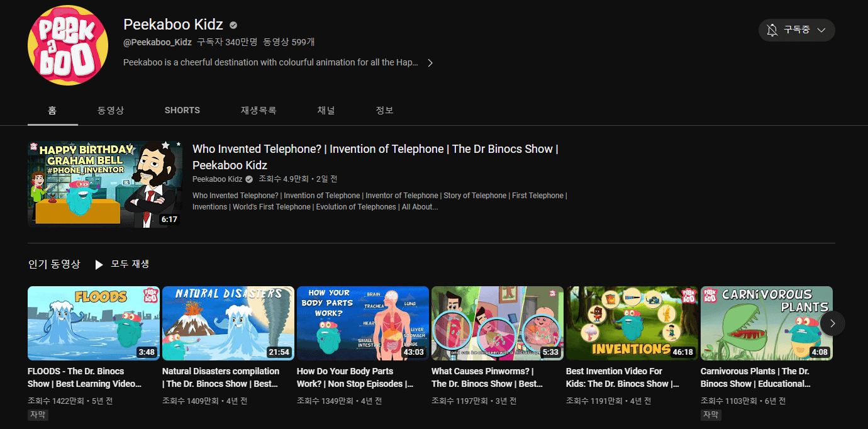Switch to the SHORTS tab

(x=182, y=110)
